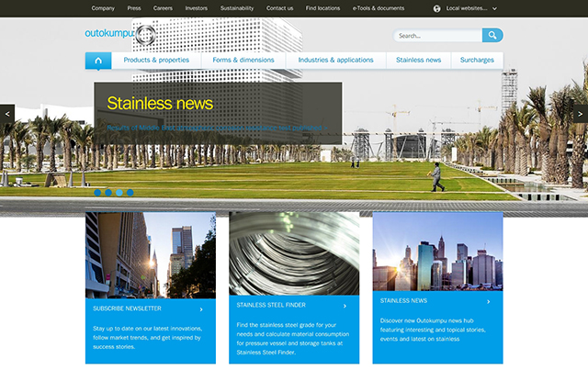The height and width of the screenshot is (370, 588).
Task: Select the fourth carousel dot
Action: pyautogui.click(x=130, y=193)
